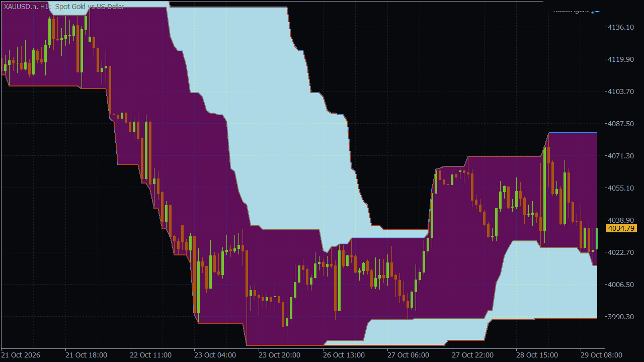The width and height of the screenshot is (644, 362).
Task: Click the XAUUSD.n, H1 chart title
Action: tap(64, 7)
